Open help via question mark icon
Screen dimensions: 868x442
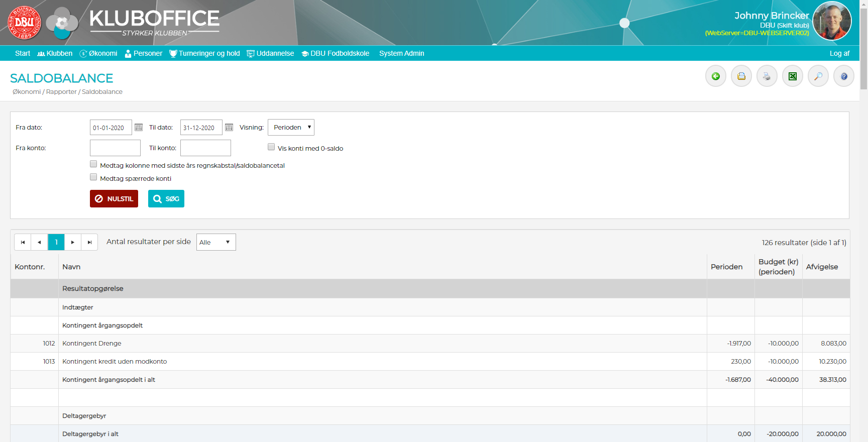(x=843, y=76)
